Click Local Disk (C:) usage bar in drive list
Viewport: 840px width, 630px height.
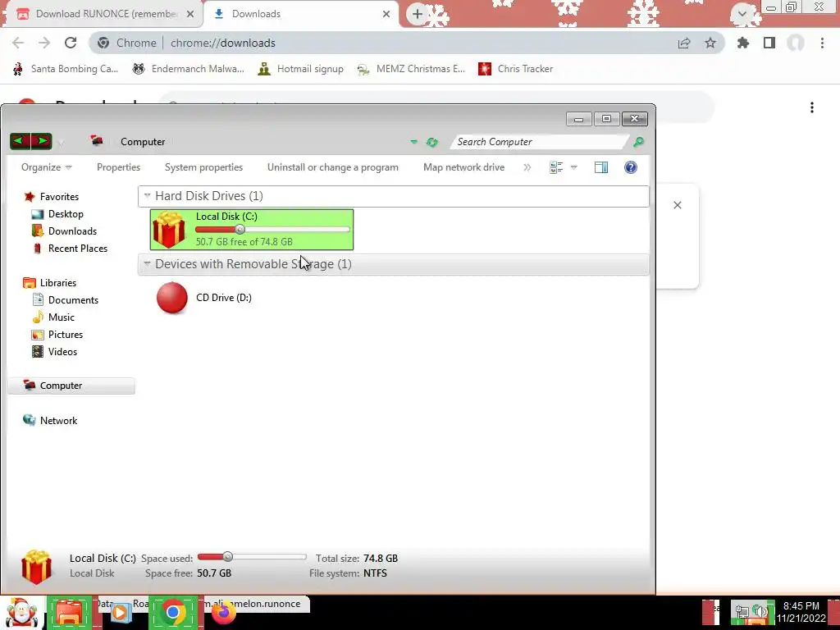(x=272, y=230)
